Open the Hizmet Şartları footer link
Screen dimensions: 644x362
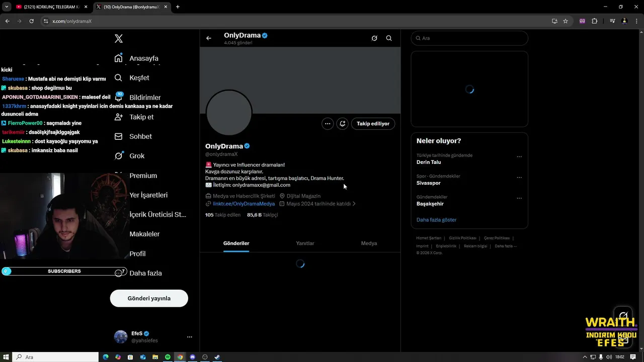coord(429,238)
